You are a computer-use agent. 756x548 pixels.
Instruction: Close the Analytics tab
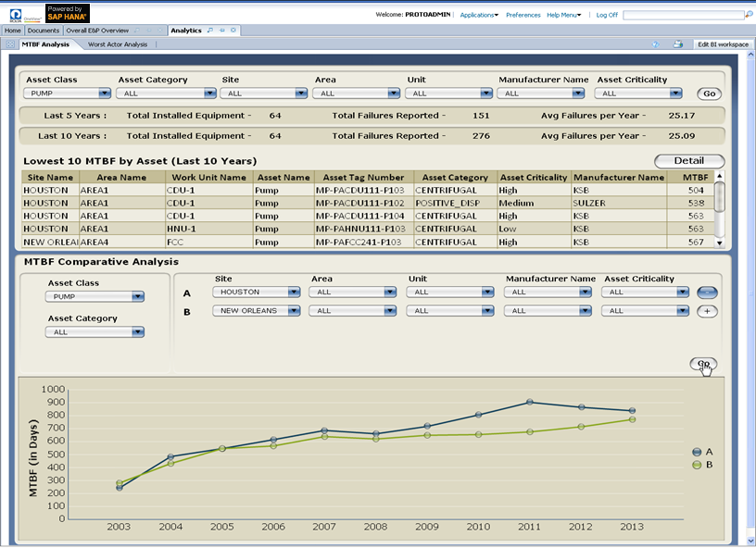pos(233,31)
